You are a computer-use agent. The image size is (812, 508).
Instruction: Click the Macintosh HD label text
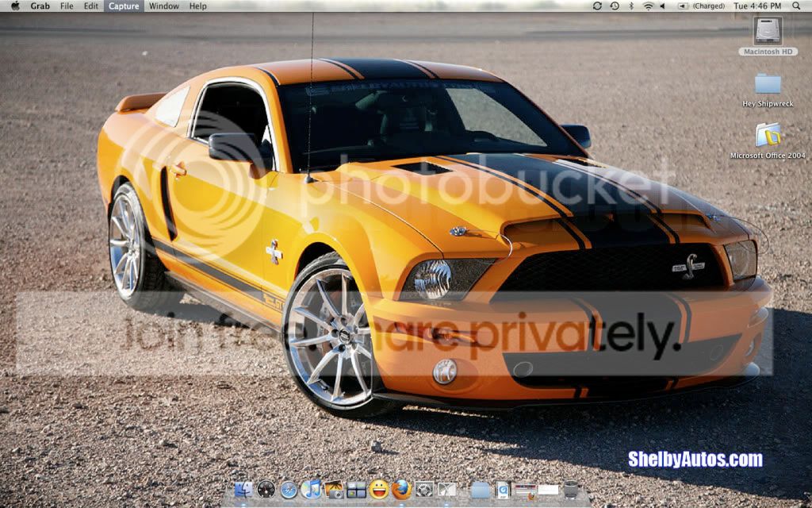coord(768,52)
